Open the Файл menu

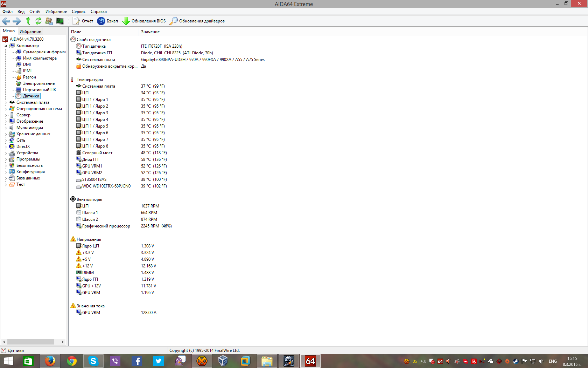coord(7,12)
